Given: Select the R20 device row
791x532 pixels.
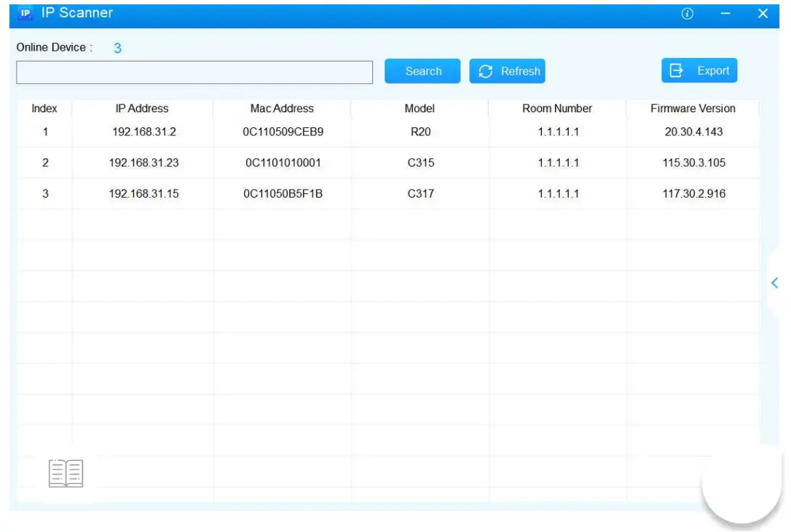Looking at the screenshot, I should coord(420,132).
